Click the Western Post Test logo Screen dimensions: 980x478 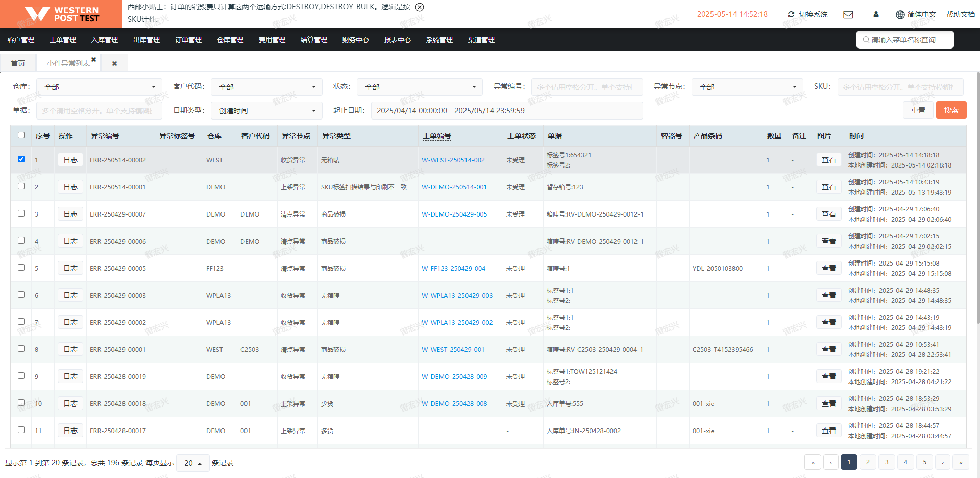coord(61,14)
